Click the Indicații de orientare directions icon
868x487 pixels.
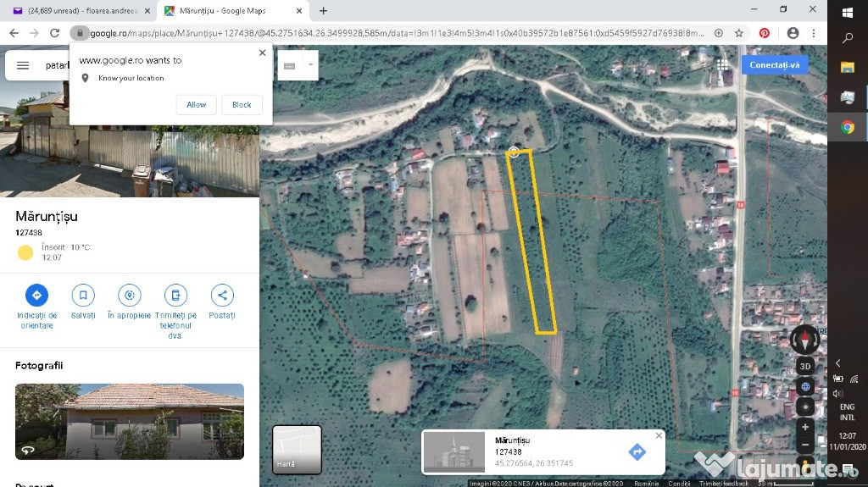click(x=36, y=296)
